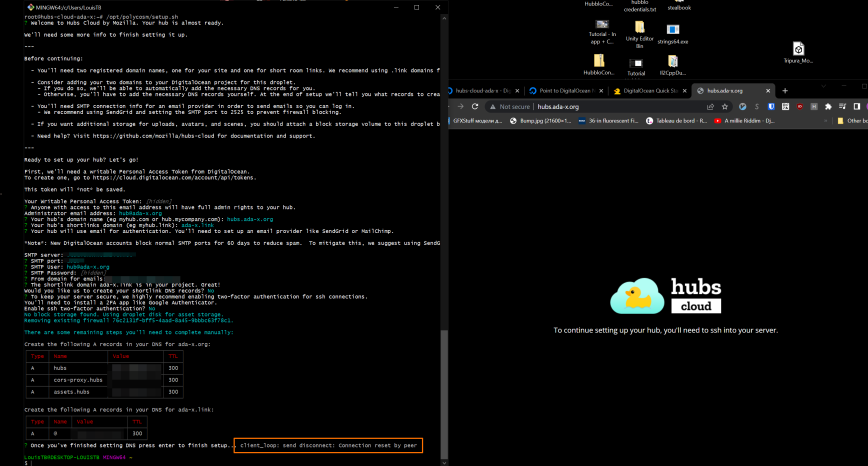
Task: Select the Tutorial - In app desktop file
Action: tap(602, 32)
